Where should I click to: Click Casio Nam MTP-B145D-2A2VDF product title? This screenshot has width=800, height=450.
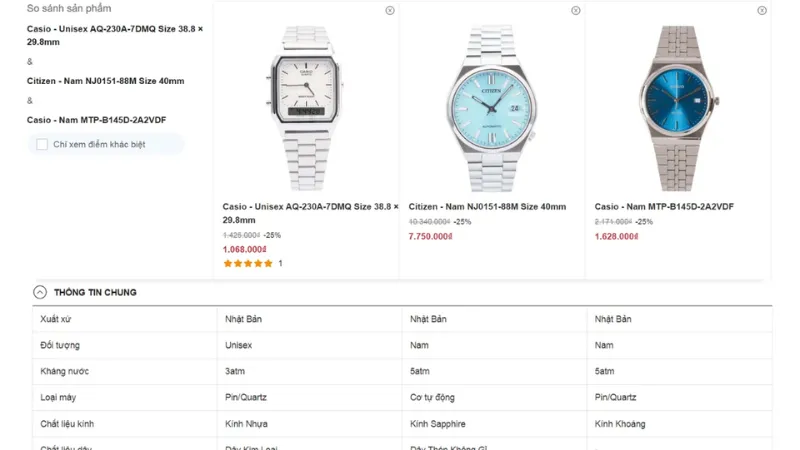664,207
